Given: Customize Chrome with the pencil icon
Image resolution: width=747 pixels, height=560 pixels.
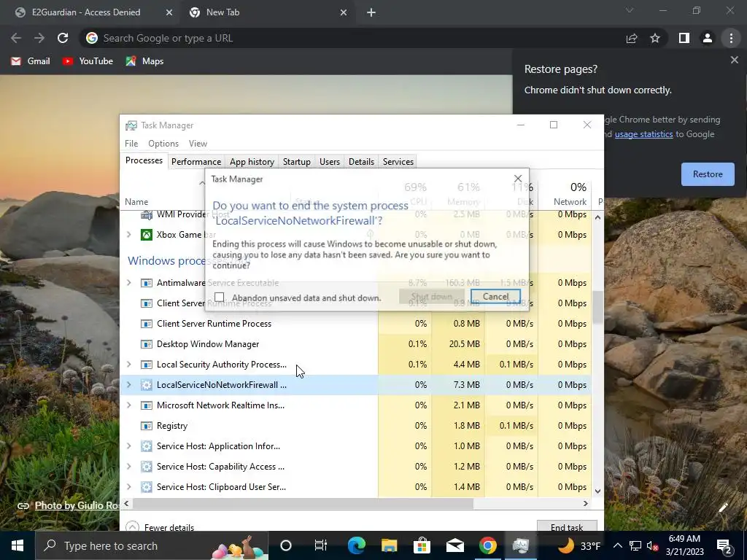Looking at the screenshot, I should coord(723,507).
